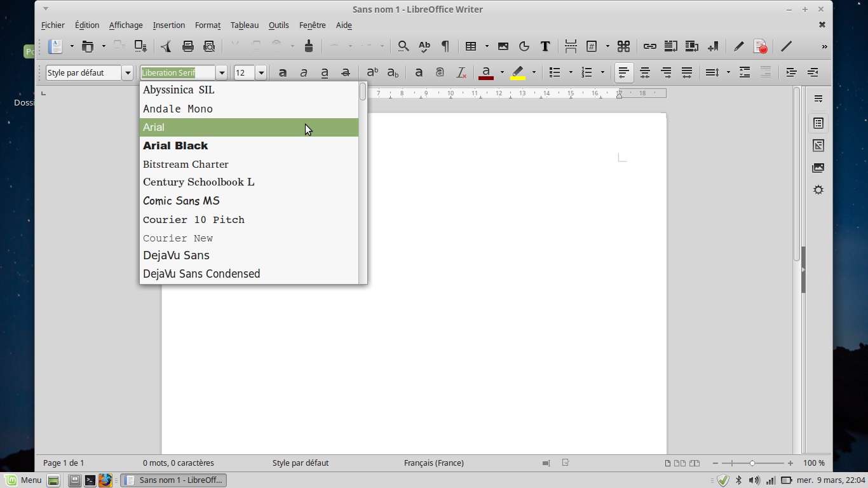Open the font size dropdown arrow
This screenshot has width=868, height=488.
261,72
